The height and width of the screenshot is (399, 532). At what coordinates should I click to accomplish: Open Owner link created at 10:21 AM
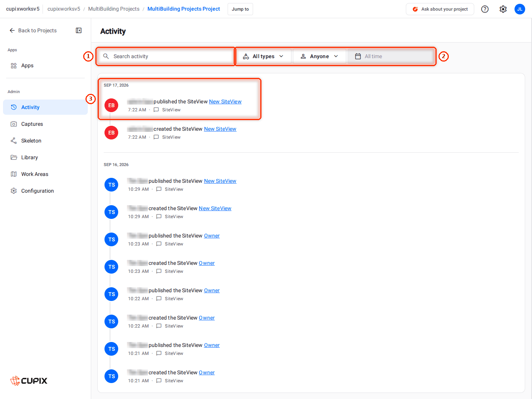[x=207, y=372]
